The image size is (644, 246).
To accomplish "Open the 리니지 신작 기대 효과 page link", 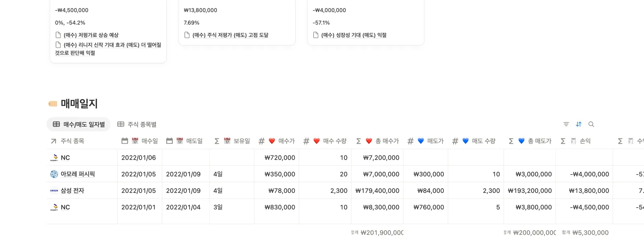I will [x=108, y=49].
